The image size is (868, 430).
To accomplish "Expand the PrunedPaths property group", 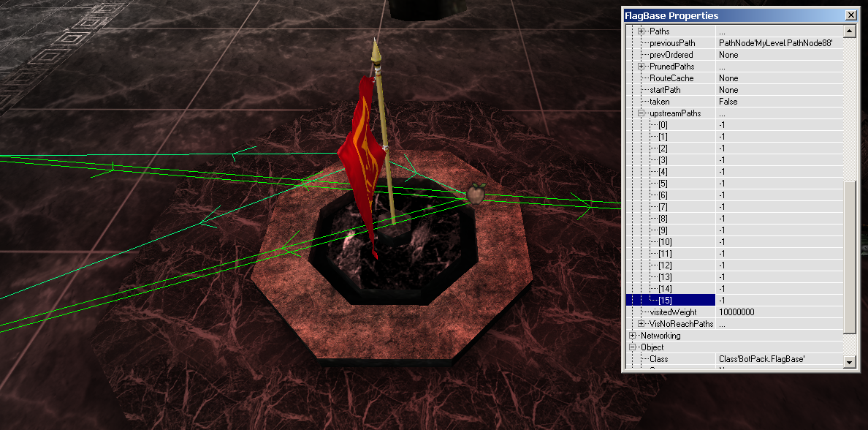I will click(x=642, y=67).
